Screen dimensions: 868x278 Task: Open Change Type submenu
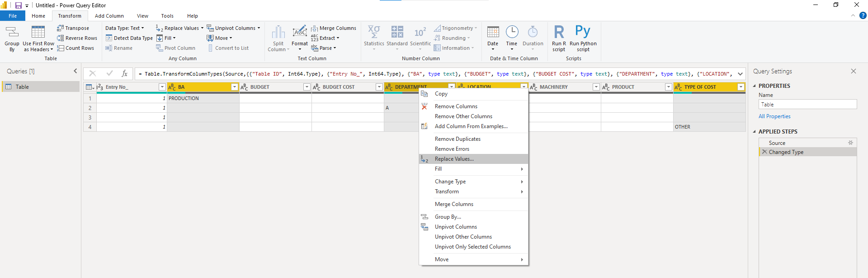[473, 182]
